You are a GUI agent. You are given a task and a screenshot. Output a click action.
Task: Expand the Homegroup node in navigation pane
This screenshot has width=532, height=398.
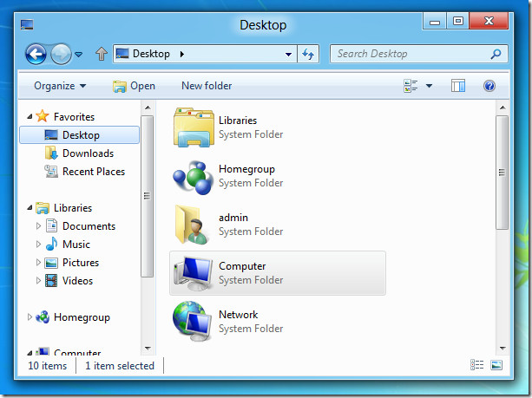[30, 317]
